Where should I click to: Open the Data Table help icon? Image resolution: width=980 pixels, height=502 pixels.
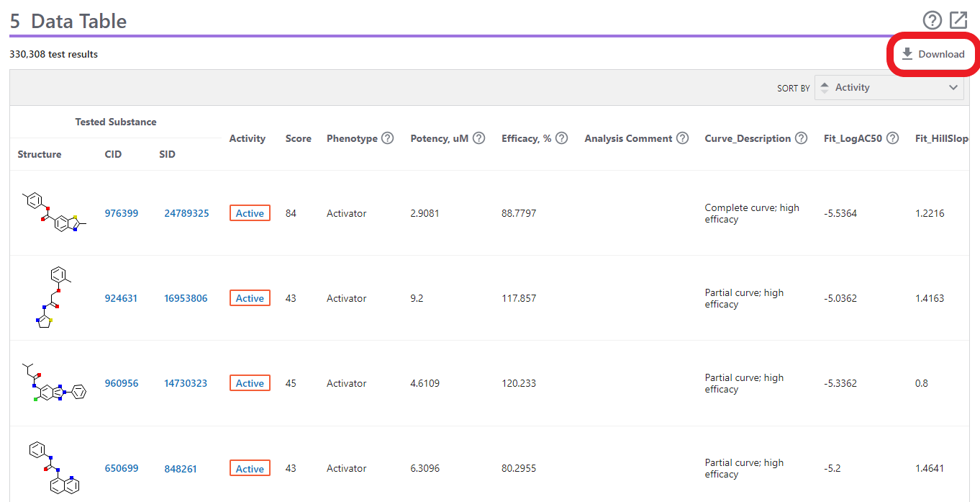pyautogui.click(x=932, y=20)
